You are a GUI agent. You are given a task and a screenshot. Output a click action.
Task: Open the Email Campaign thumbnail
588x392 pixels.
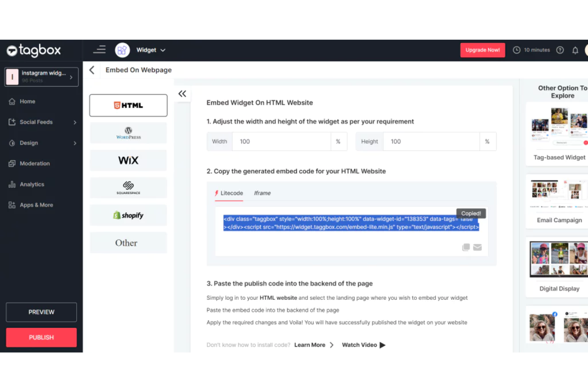tap(559, 195)
